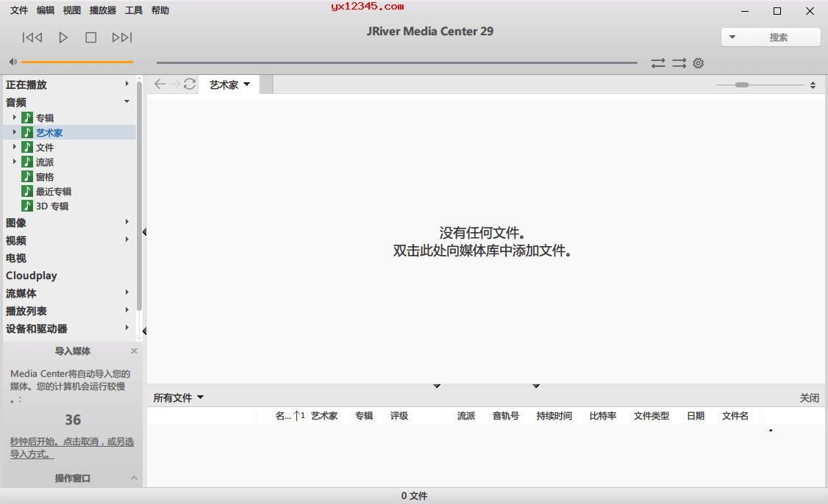828x504 pixels.
Task: Expand the 视频 section
Action: tap(126, 239)
